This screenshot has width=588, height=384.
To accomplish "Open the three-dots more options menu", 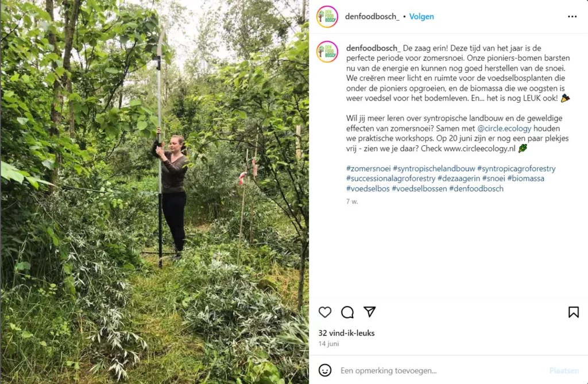I will (x=572, y=17).
